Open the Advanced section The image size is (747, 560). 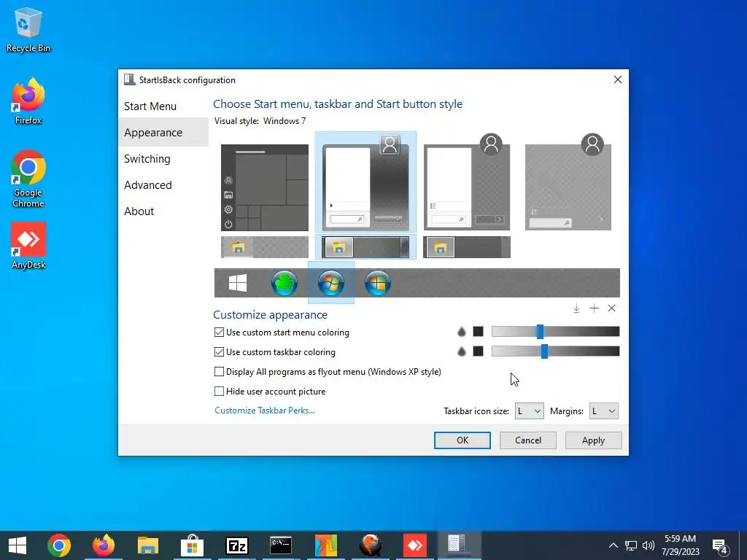click(163, 184)
